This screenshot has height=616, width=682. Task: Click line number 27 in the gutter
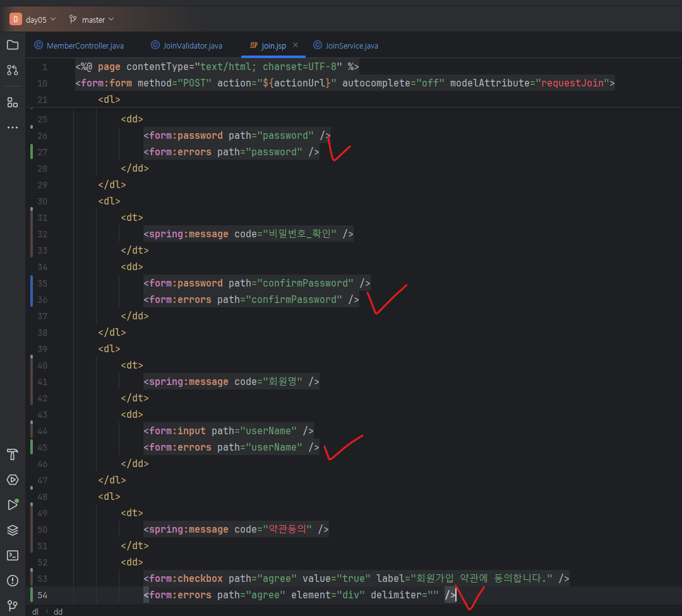[42, 152]
